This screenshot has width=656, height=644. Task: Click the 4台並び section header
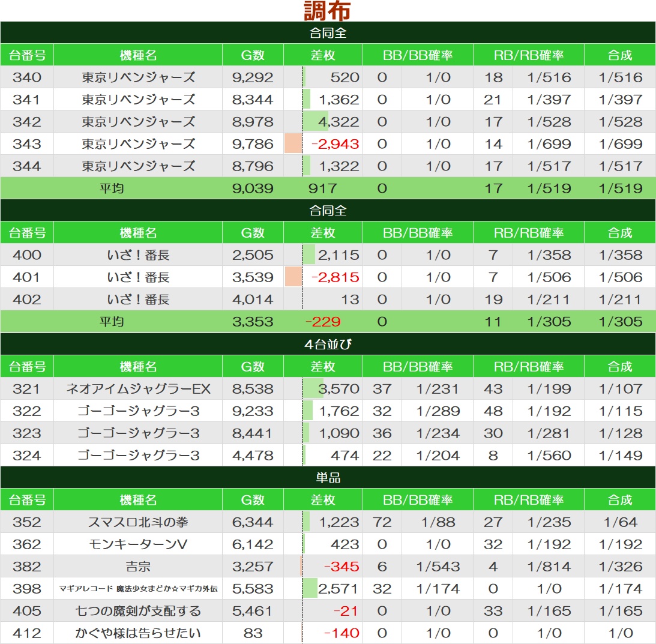pyautogui.click(x=328, y=344)
